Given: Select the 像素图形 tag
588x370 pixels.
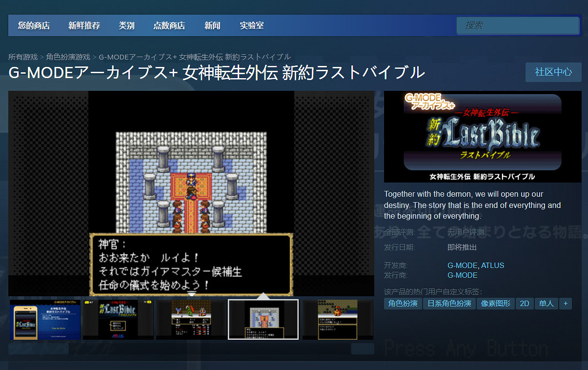Looking at the screenshot, I should tap(495, 303).
